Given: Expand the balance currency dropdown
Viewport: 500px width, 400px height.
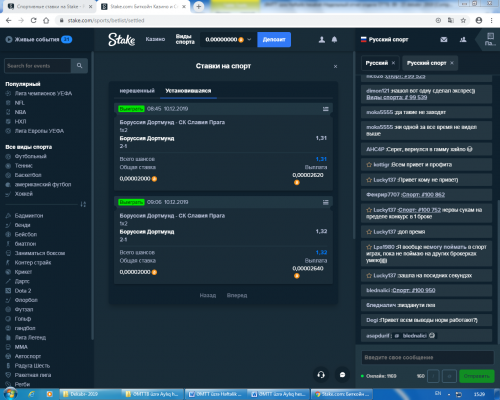Looking at the screenshot, I should (x=249, y=39).
